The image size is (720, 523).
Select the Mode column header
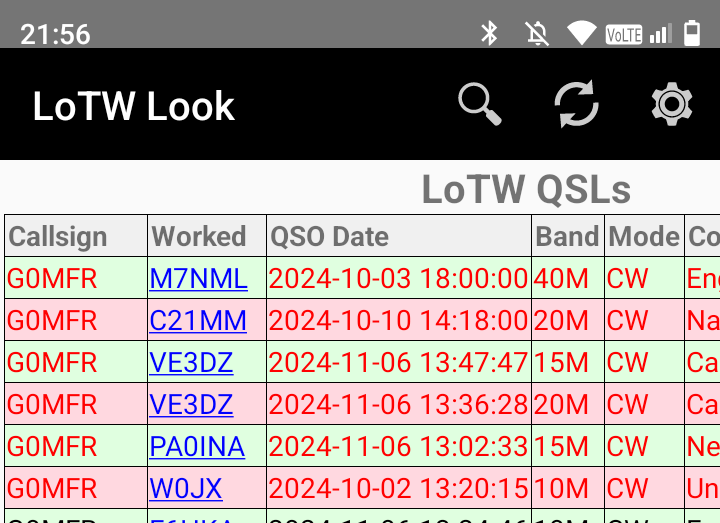point(644,236)
